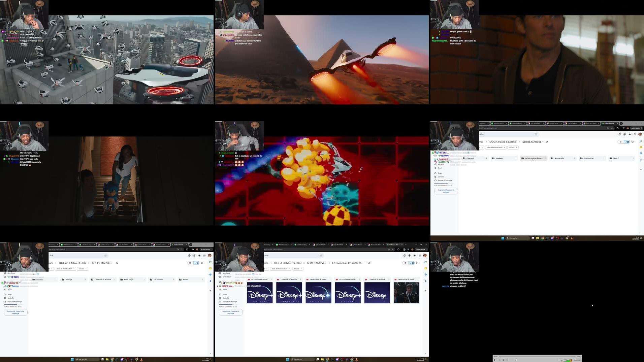Switch Drive to list view
This screenshot has height=362, width=644.
(x=621, y=142)
